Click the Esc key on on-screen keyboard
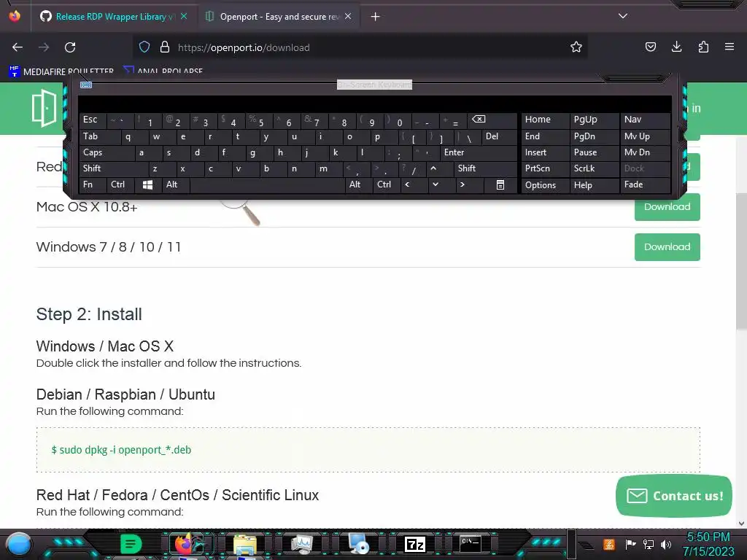 click(x=92, y=120)
